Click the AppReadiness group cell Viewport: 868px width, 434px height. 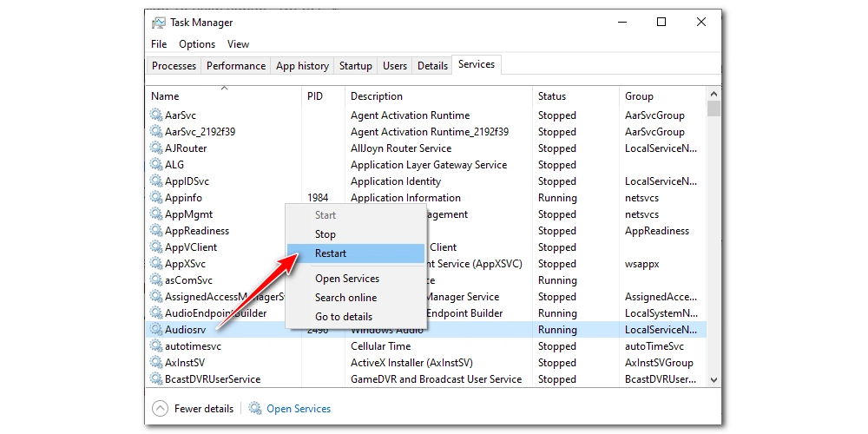click(657, 231)
